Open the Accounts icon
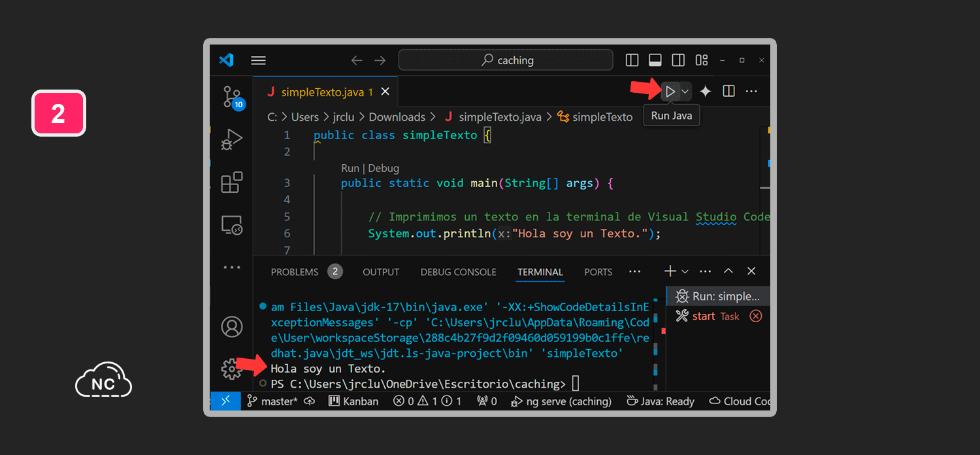 point(232,327)
